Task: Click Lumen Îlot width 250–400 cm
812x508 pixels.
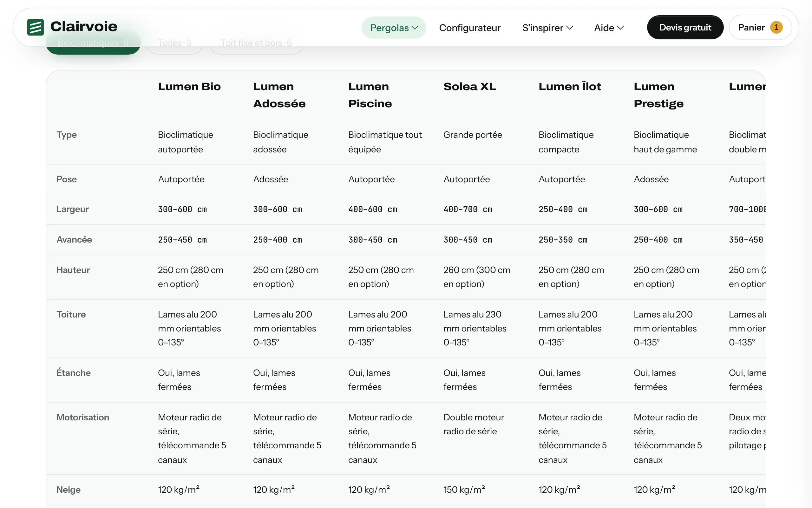Action: pos(563,209)
